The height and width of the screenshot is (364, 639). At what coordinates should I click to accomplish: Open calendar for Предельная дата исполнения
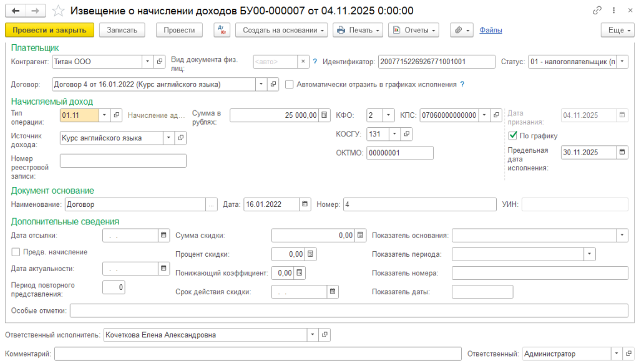(623, 151)
